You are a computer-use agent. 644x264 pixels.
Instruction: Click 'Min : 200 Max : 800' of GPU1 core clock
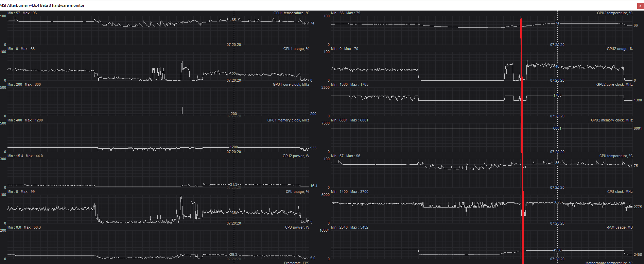[x=24, y=84]
